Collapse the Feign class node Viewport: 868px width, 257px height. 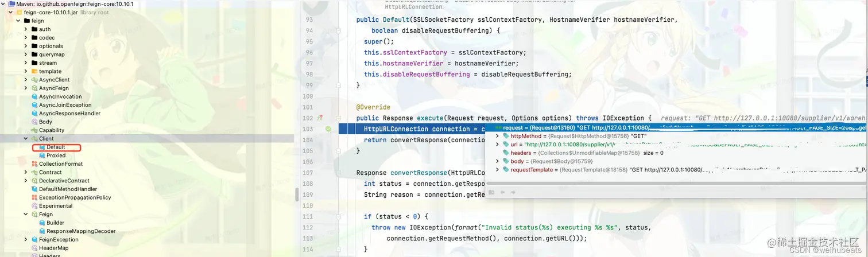[26, 214]
